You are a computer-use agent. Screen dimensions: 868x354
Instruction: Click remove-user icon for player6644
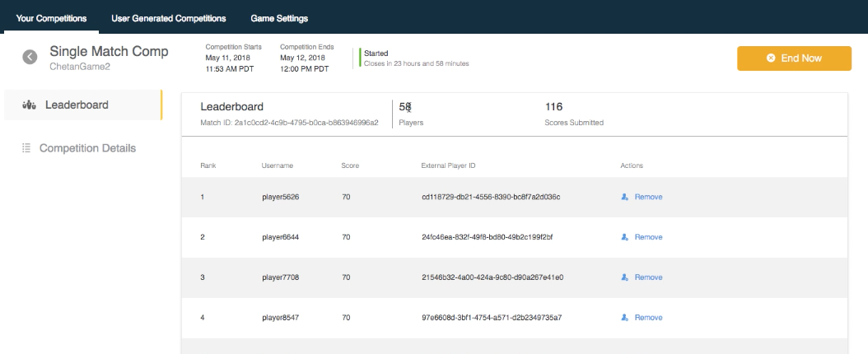(625, 237)
